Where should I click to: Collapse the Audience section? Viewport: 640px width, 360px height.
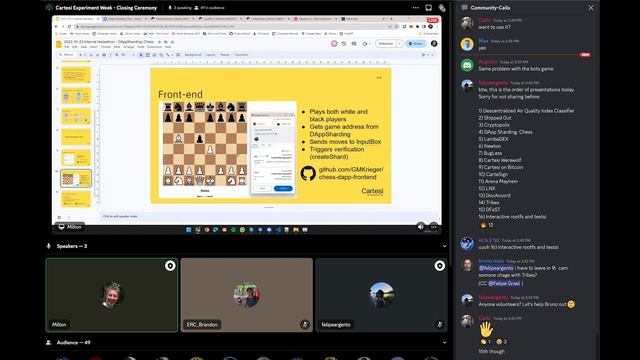(444, 342)
